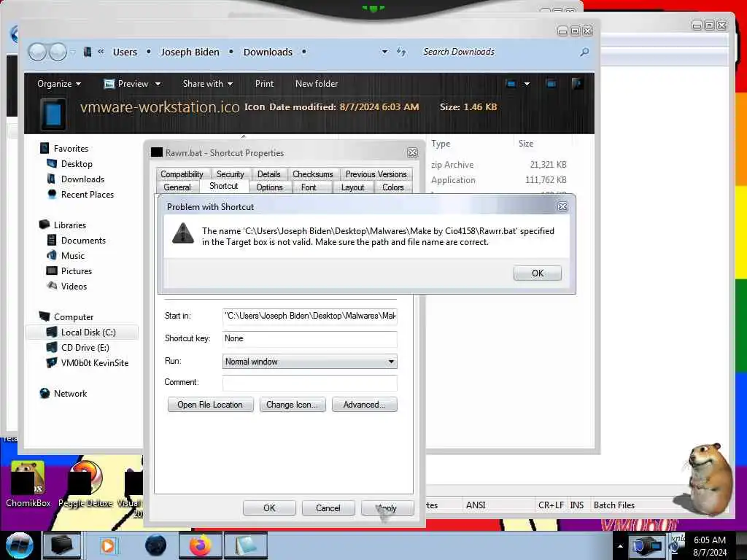Viewport: 747px width, 560px height.
Task: Select the Shortcut tab
Action: 223,186
